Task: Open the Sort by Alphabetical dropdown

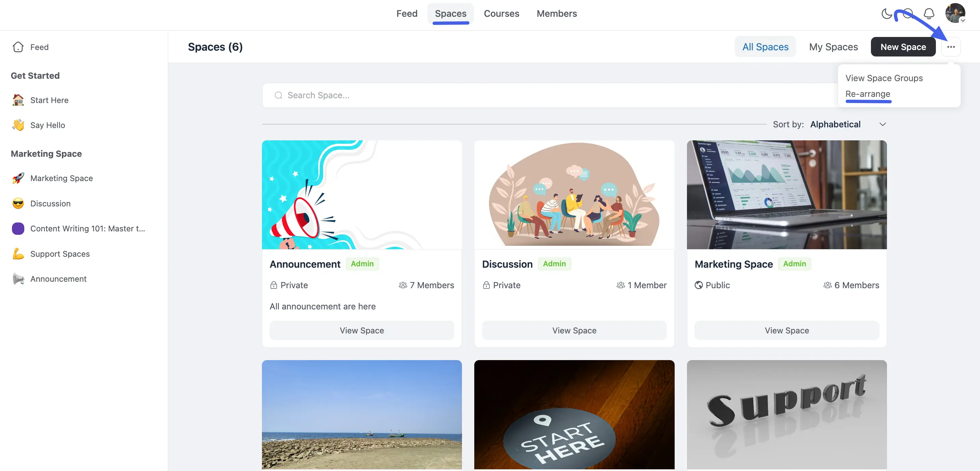Action: (848, 125)
